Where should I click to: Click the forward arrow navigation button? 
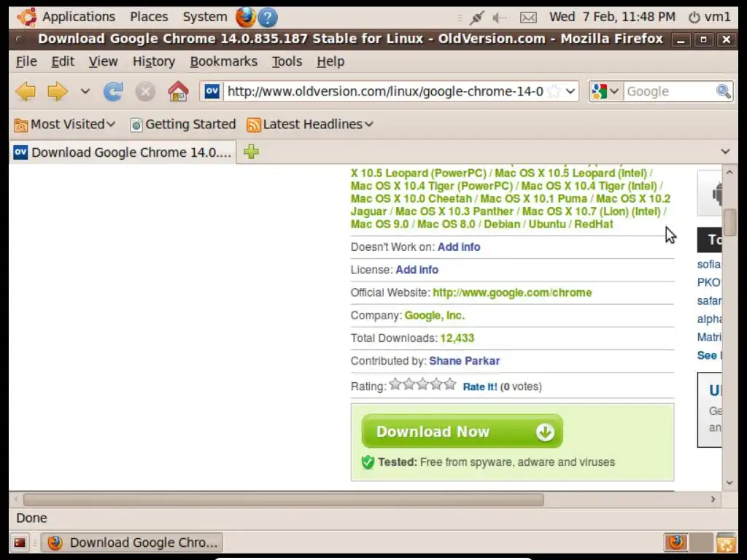(57, 91)
